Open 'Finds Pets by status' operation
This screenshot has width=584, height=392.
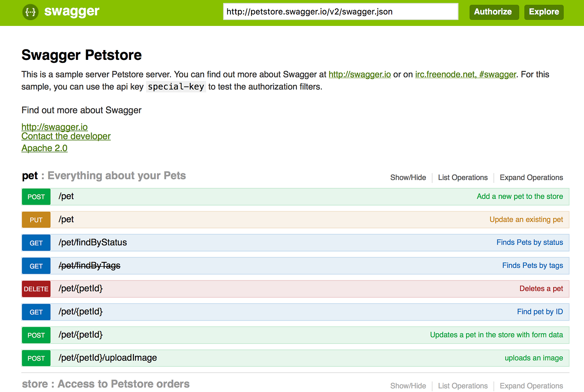(x=530, y=242)
